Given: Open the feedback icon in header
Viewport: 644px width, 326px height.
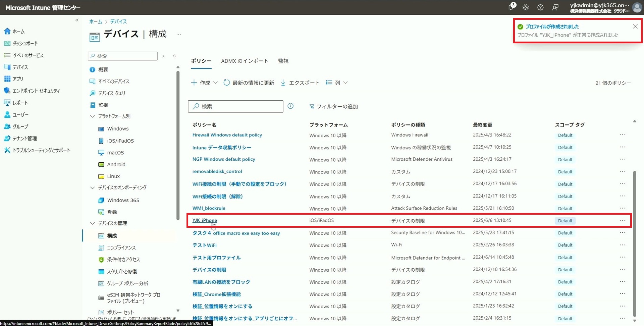Looking at the screenshot, I should 555,7.
